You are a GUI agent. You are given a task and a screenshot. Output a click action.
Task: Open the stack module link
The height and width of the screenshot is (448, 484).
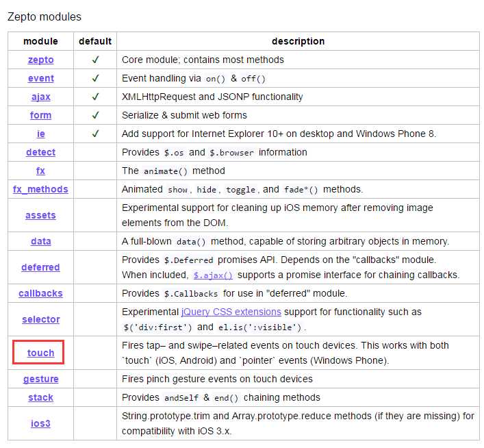(x=41, y=397)
